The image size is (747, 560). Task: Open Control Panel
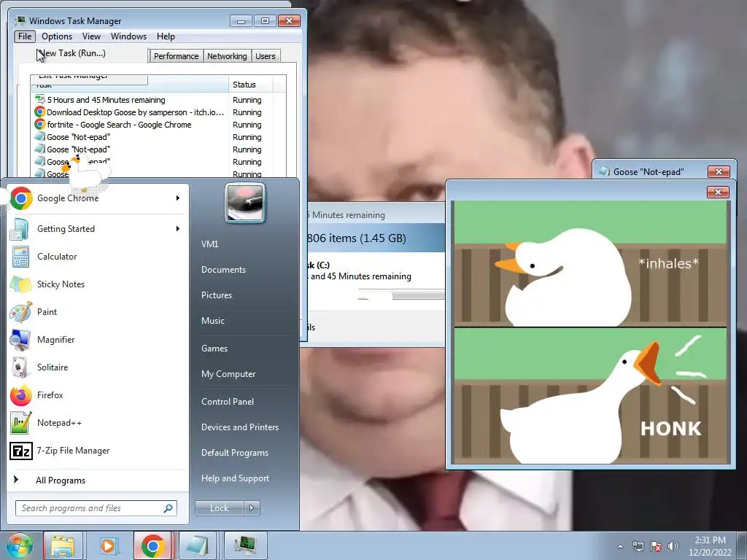click(228, 402)
